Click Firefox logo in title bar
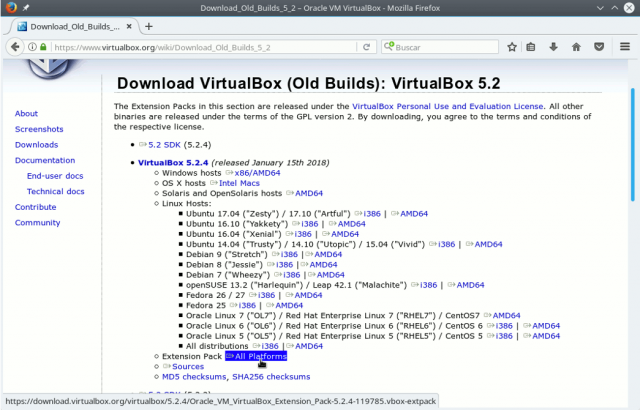This screenshot has height=410, width=640. pos(11,7)
